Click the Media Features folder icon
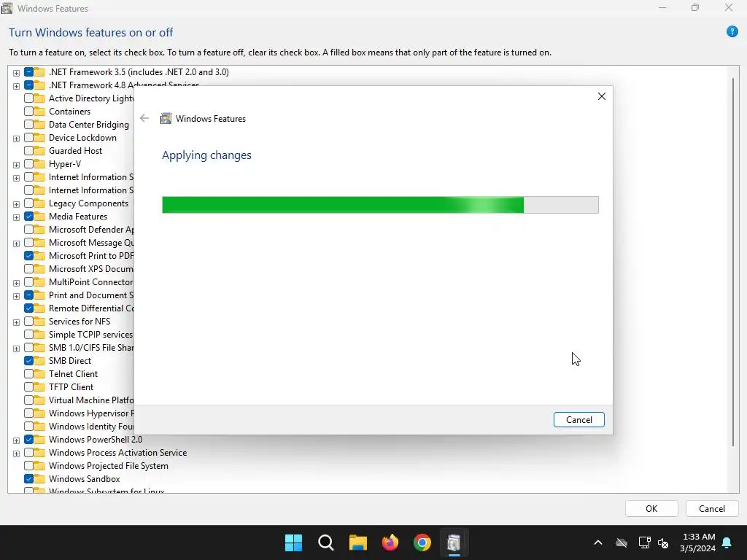Screen dimensions: 747x560 click(x=39, y=216)
